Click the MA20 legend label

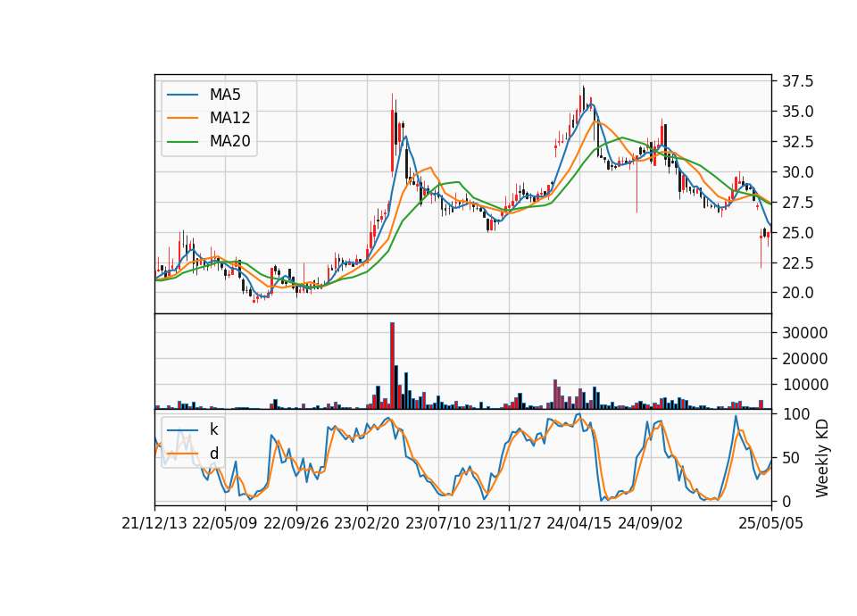(x=229, y=141)
